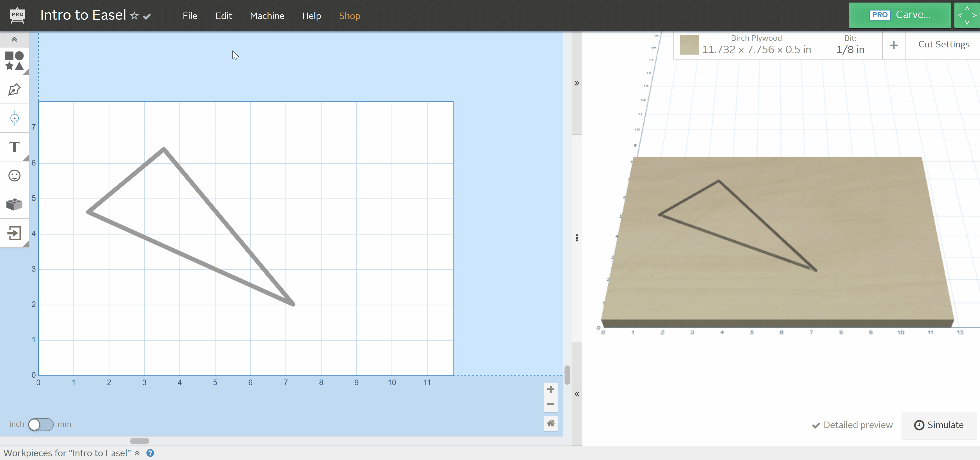This screenshot has height=460, width=980.
Task: Expand the right side panel chevron
Action: coord(577,83)
